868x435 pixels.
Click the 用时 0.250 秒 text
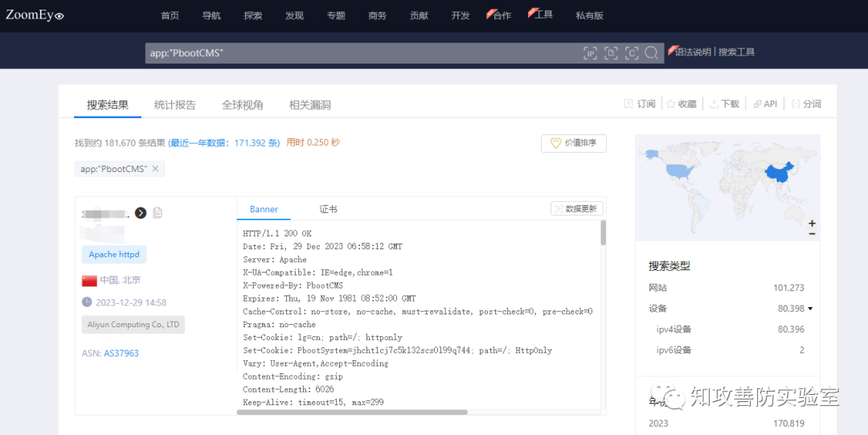click(x=313, y=142)
